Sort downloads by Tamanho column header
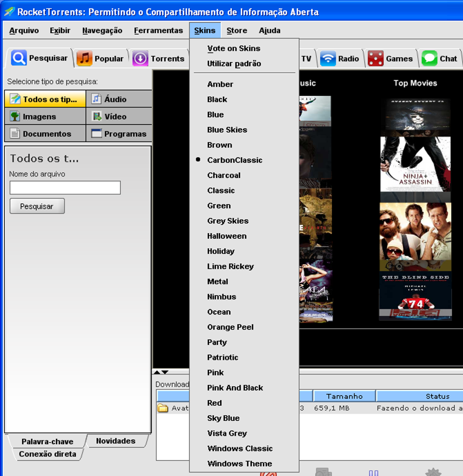The height and width of the screenshot is (476, 463). pos(344,396)
